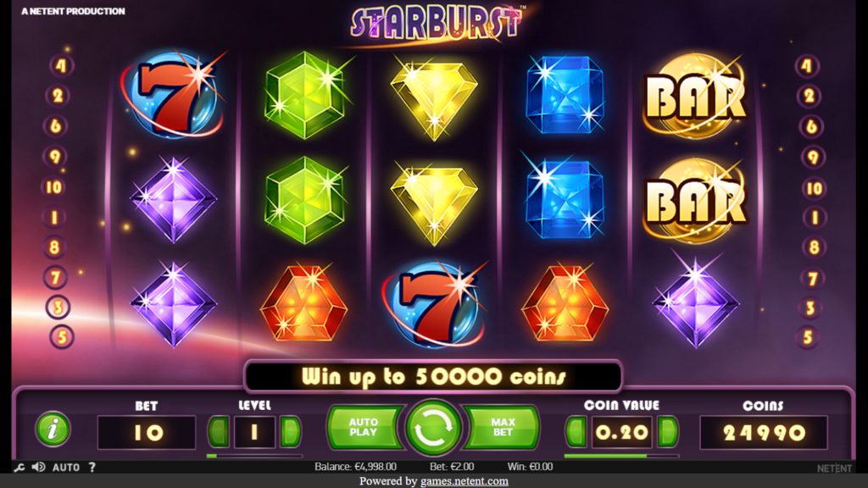Click the AUTO PLAY button
Screen dimensions: 868x488
click(x=364, y=427)
